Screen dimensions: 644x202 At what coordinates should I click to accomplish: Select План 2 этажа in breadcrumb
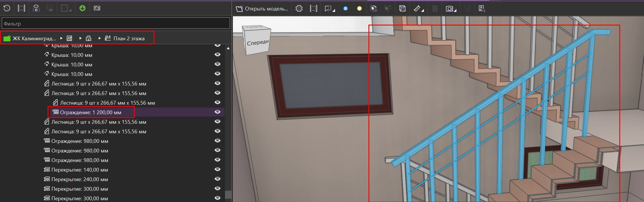(x=129, y=39)
